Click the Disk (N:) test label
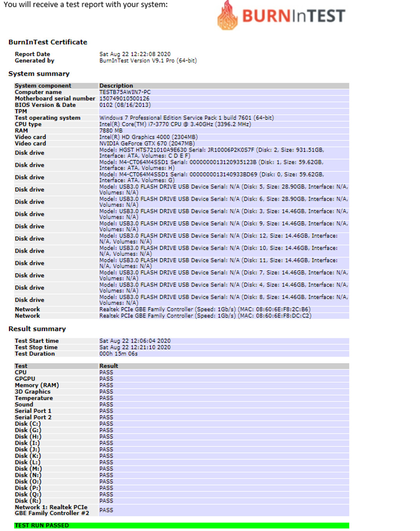The height and width of the screenshot is (531, 420). 28,475
